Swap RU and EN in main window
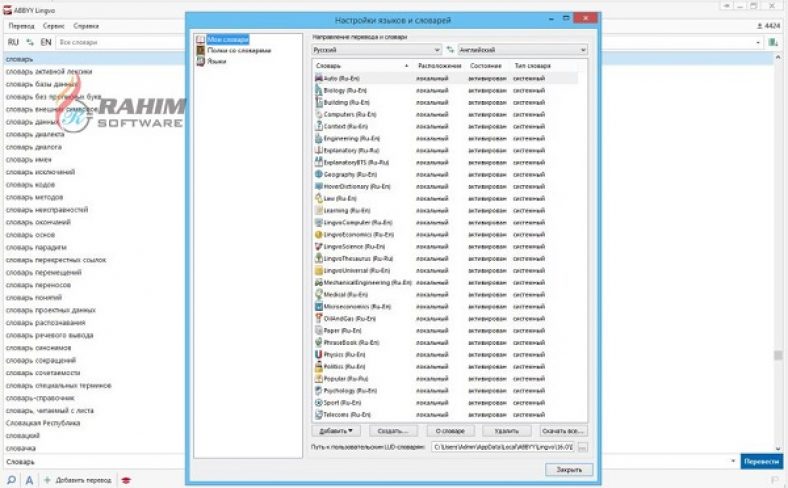 coord(30,42)
